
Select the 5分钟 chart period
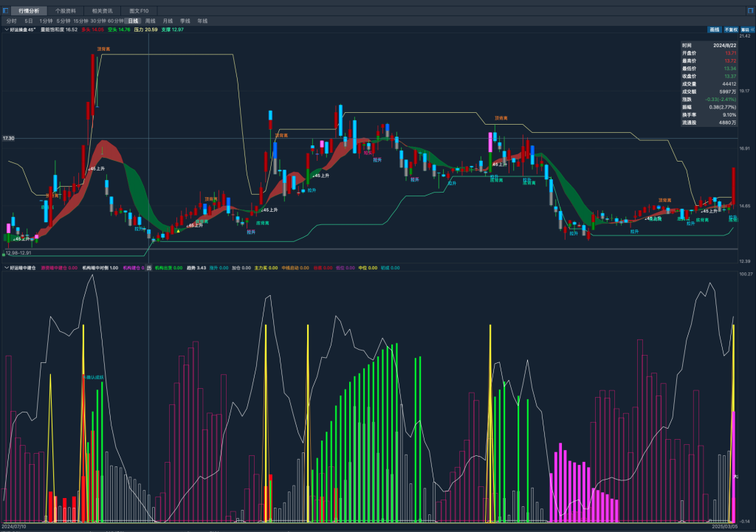(63, 21)
